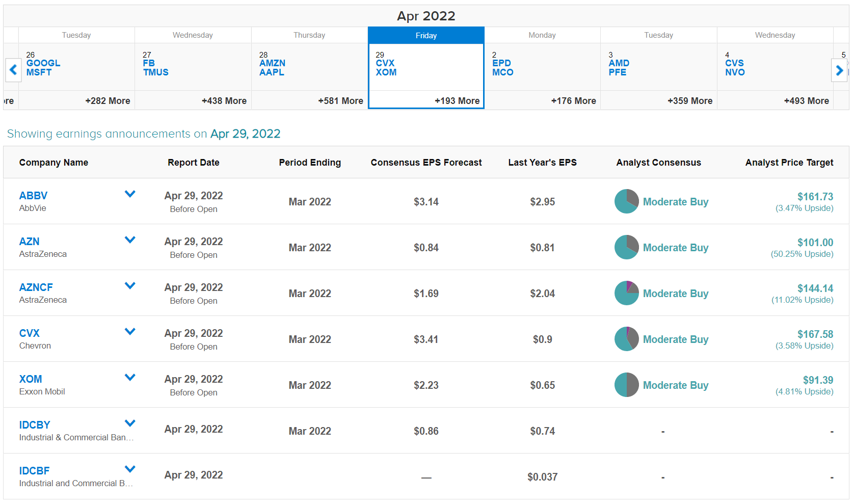Click +493 More under May 4
The width and height of the screenshot is (853, 504).
(806, 101)
